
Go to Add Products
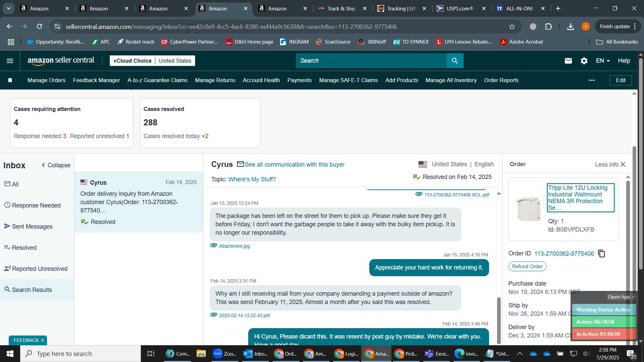(x=401, y=80)
